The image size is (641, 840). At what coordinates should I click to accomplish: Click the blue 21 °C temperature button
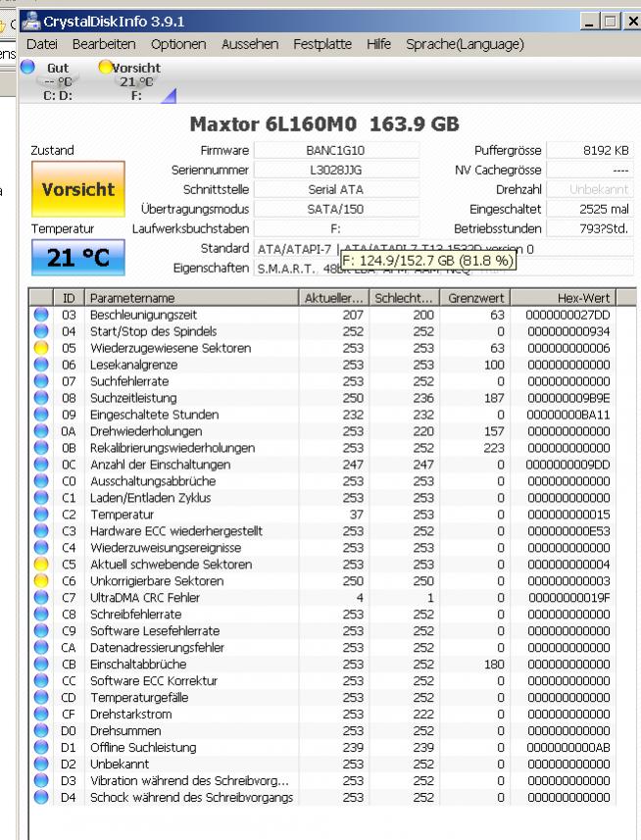pos(78,258)
